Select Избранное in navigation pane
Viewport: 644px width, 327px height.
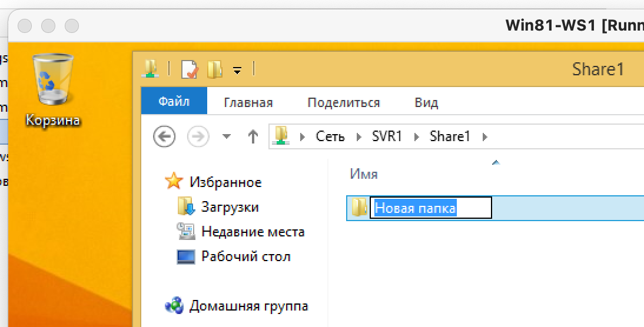[x=225, y=182]
